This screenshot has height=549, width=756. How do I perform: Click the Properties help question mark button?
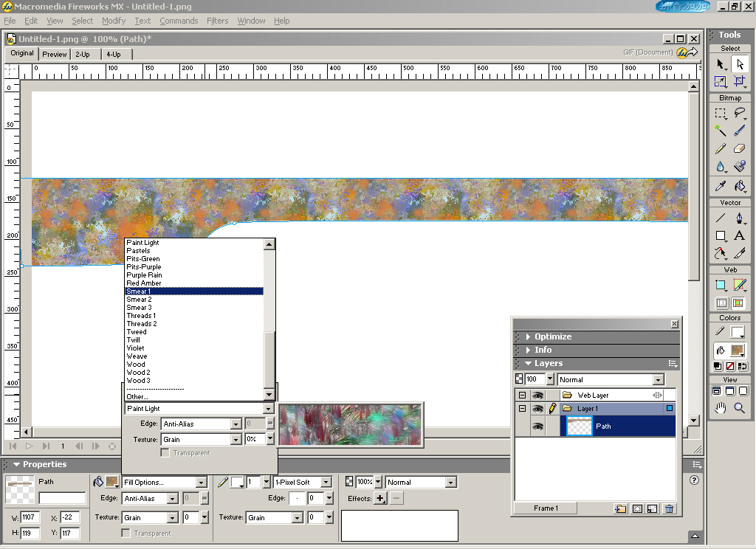coord(694,480)
